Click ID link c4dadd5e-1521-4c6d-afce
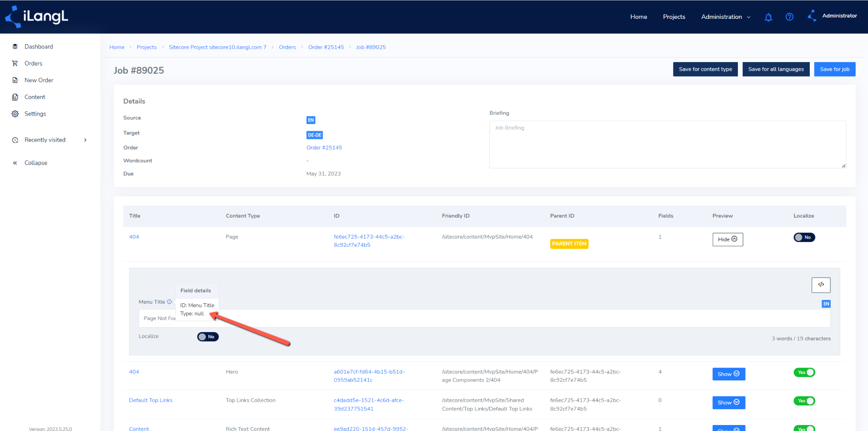 tap(369, 404)
